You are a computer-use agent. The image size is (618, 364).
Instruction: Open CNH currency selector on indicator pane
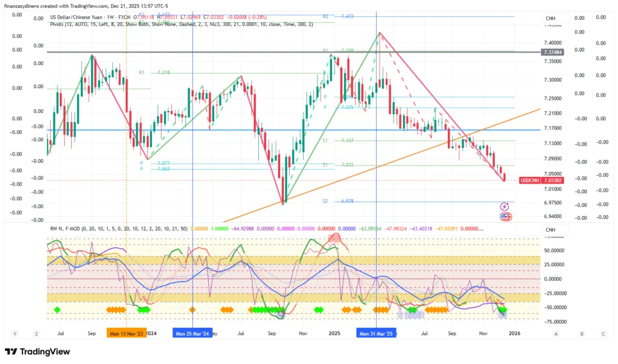(550, 229)
